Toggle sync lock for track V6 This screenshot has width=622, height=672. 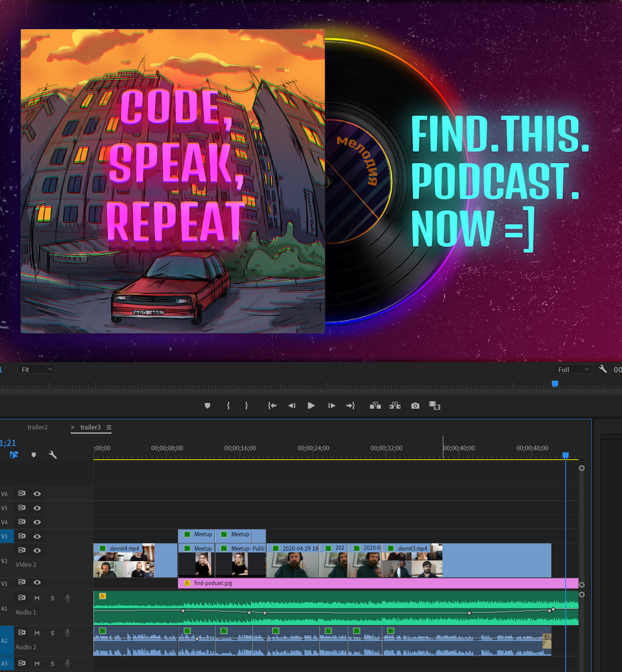[22, 493]
